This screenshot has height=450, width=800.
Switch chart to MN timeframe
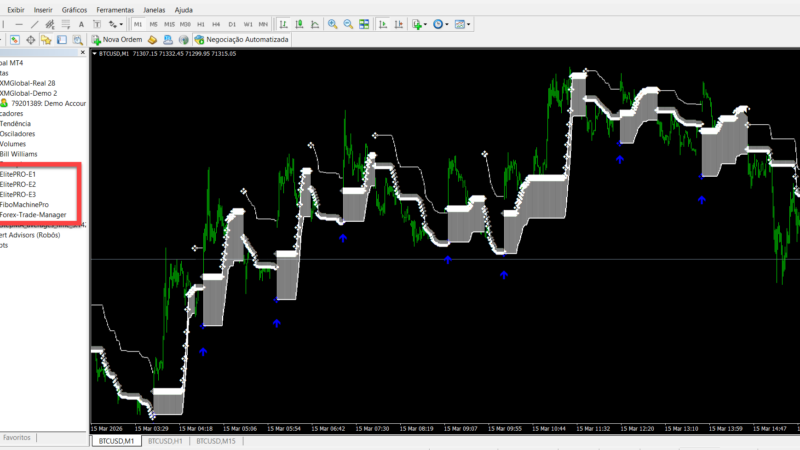(x=263, y=24)
